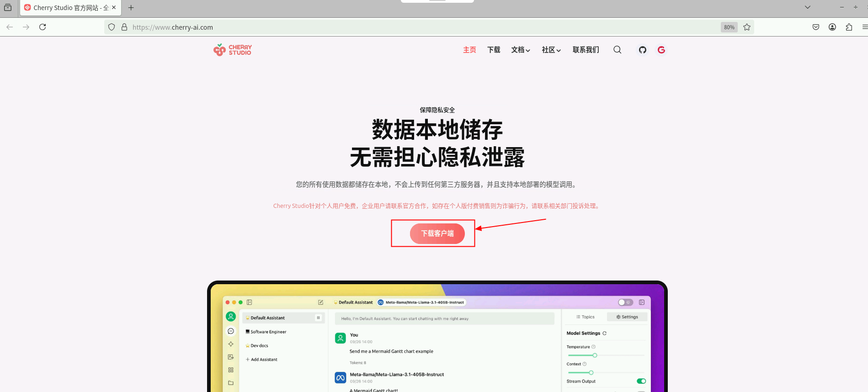
Task: Reset the 80% zoom indicator
Action: [x=729, y=27]
